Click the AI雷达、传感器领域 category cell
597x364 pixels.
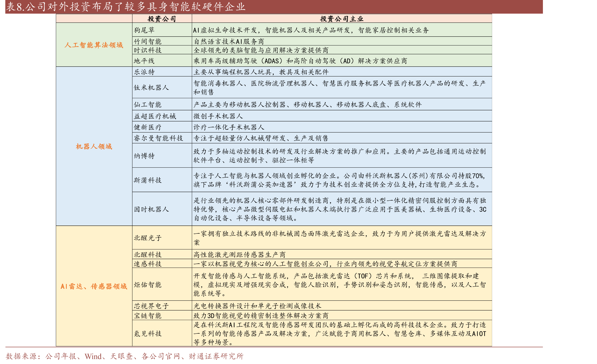point(94,286)
